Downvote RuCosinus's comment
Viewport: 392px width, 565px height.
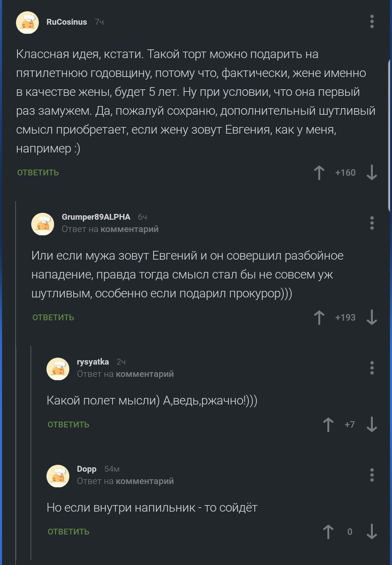click(x=372, y=173)
